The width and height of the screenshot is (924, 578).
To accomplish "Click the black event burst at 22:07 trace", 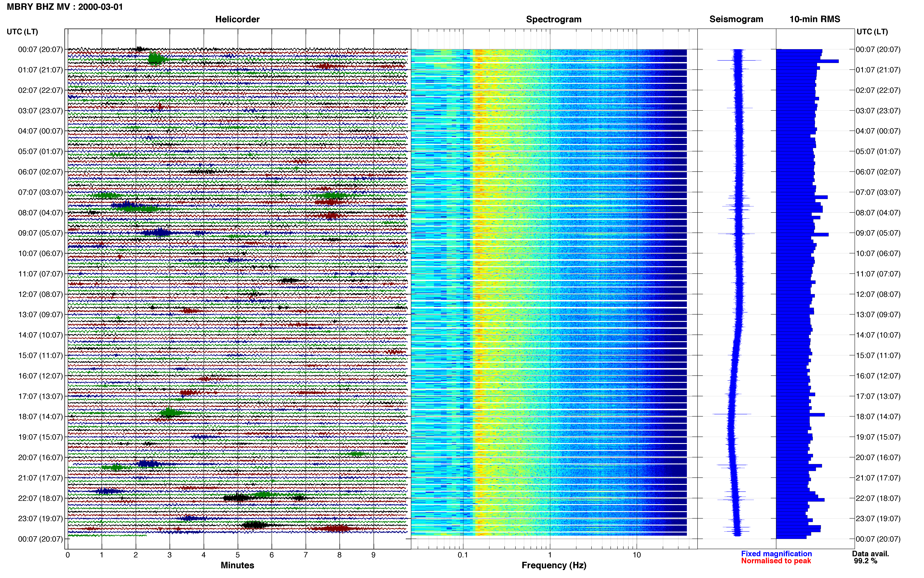I will pos(238,498).
